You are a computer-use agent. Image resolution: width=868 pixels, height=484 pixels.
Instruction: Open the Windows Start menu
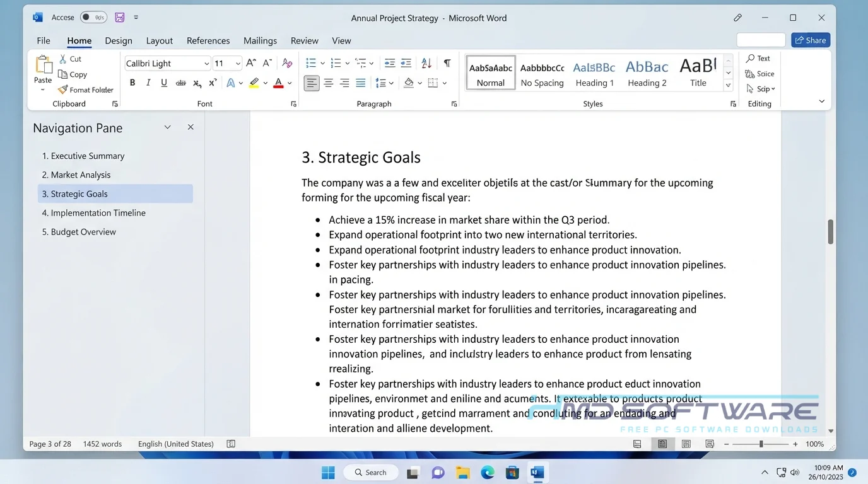click(328, 472)
